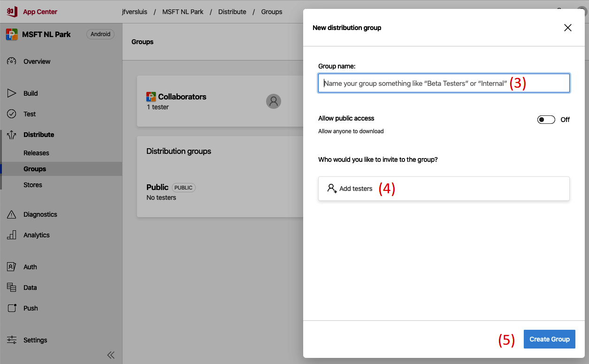This screenshot has height=364, width=589.
Task: Open MSFT NL Park breadcrumb link
Action: click(183, 12)
